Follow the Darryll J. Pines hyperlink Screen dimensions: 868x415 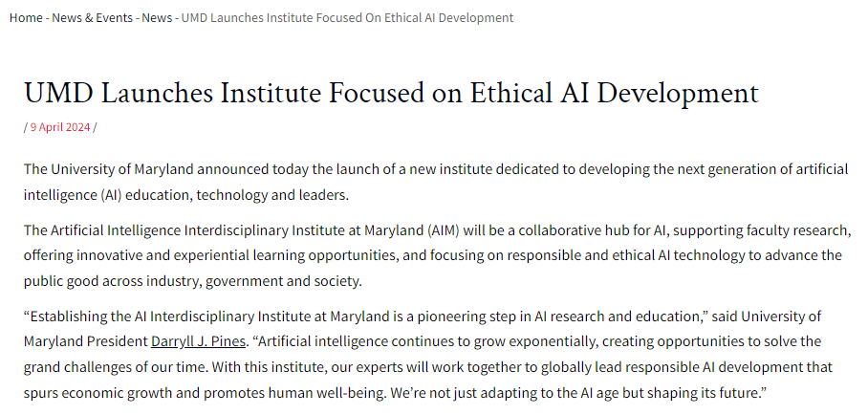click(x=198, y=342)
